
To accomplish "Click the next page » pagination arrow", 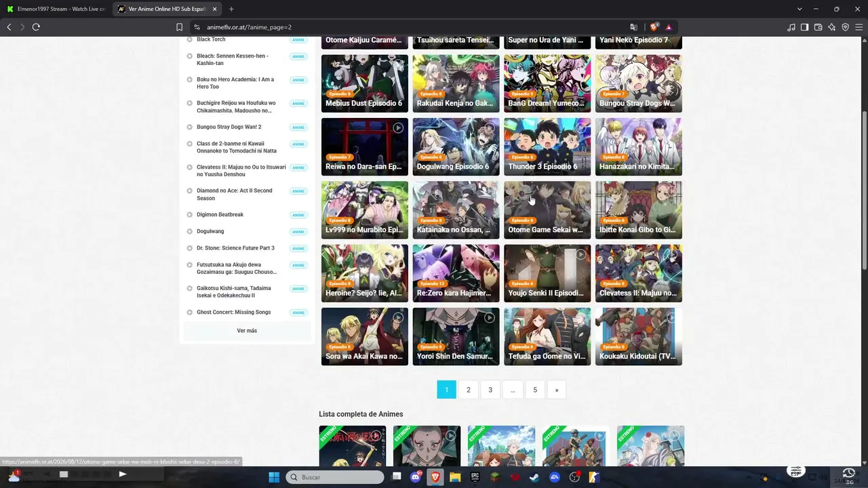I will (557, 390).
